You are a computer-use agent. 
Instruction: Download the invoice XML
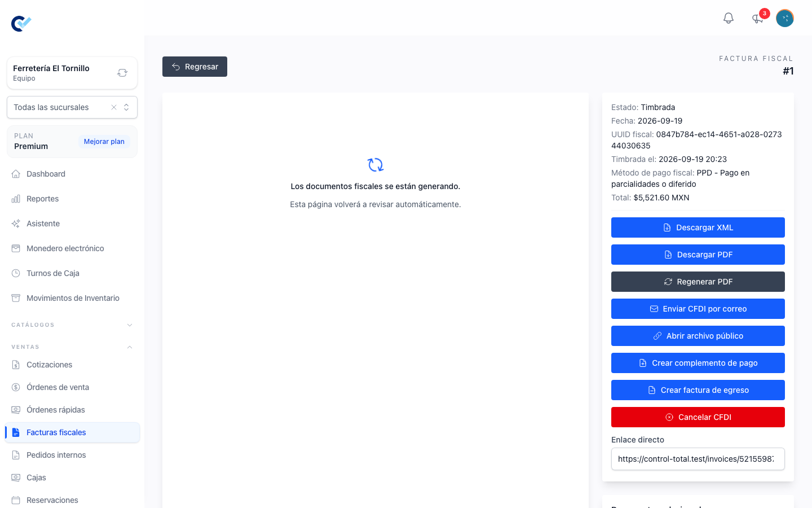[x=698, y=227]
